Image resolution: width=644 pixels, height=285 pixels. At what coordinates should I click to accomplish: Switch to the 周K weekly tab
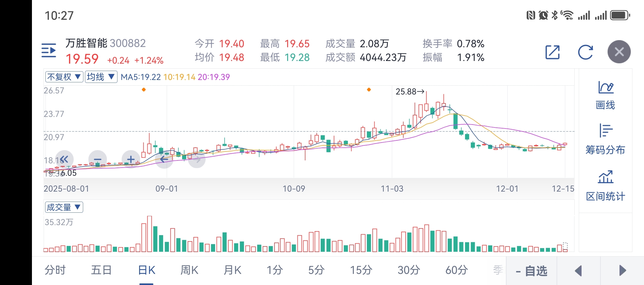point(189,270)
